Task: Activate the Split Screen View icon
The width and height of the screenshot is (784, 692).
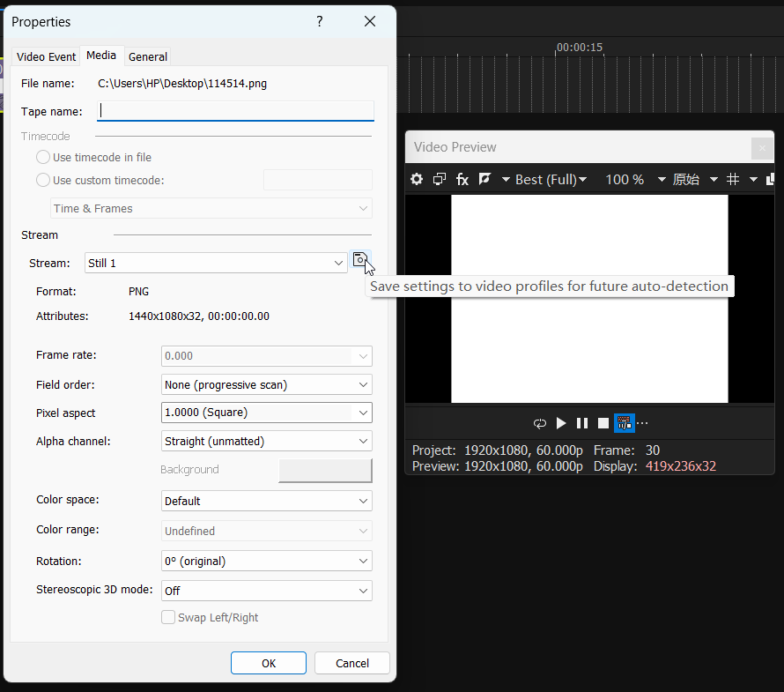Action: click(484, 179)
